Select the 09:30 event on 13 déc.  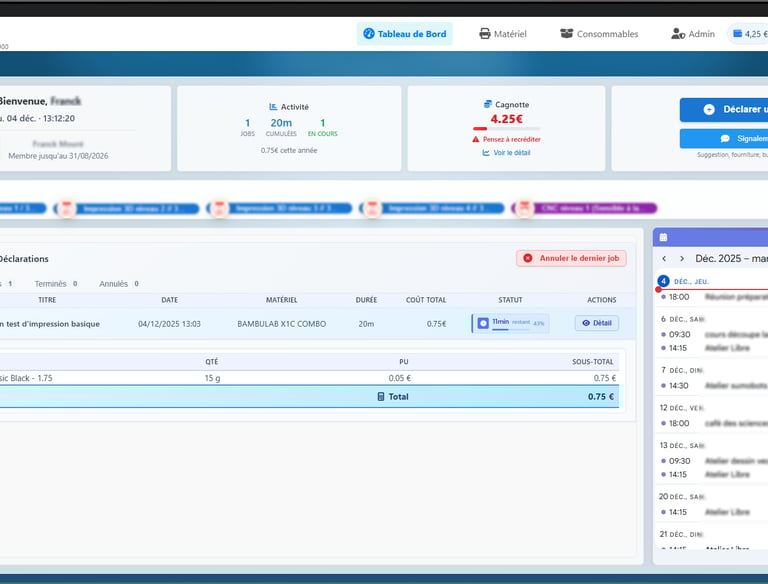[714, 461]
